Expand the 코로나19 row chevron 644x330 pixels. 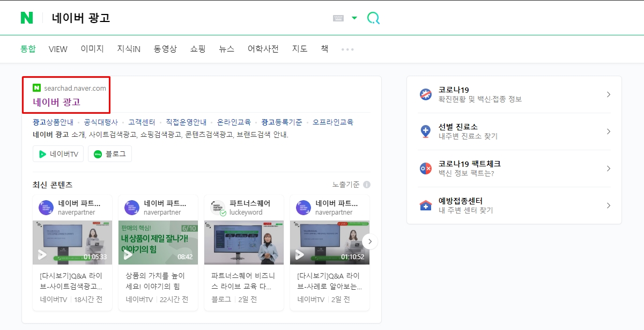[609, 94]
